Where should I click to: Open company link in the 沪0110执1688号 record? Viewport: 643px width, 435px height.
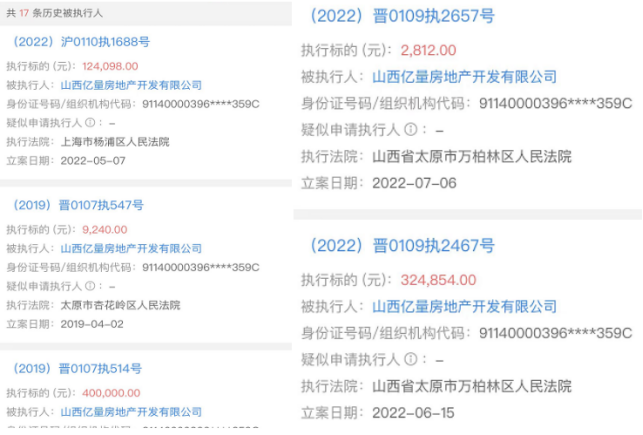[131, 85]
